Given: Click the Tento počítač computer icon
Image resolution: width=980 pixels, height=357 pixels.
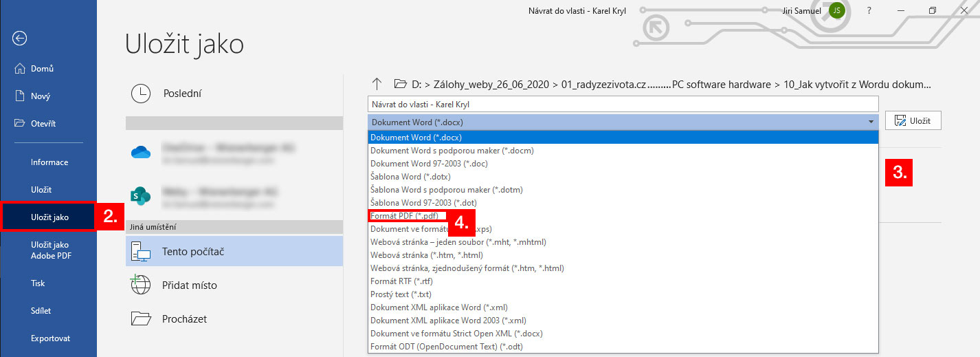Looking at the screenshot, I should tap(141, 252).
